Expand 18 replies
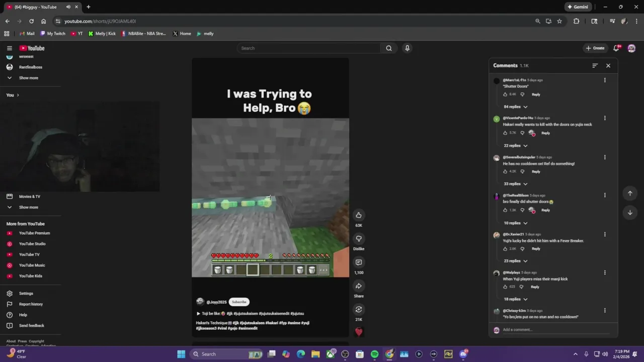The width and height of the screenshot is (644, 362). (x=516, y=299)
